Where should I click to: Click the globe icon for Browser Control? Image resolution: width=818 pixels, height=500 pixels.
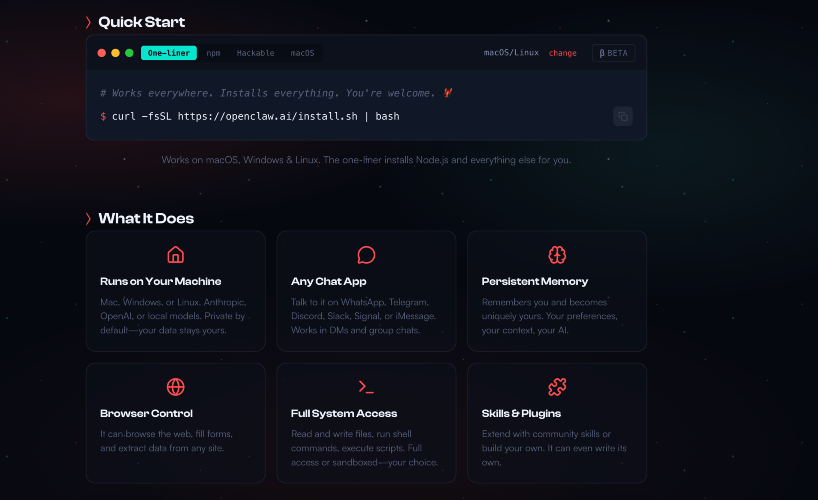tap(176, 387)
